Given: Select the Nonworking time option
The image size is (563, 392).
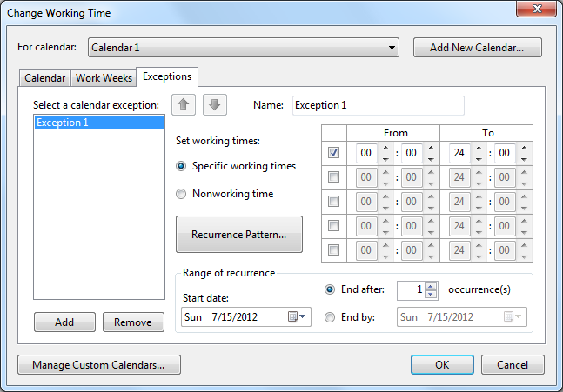Looking at the screenshot, I should [181, 194].
